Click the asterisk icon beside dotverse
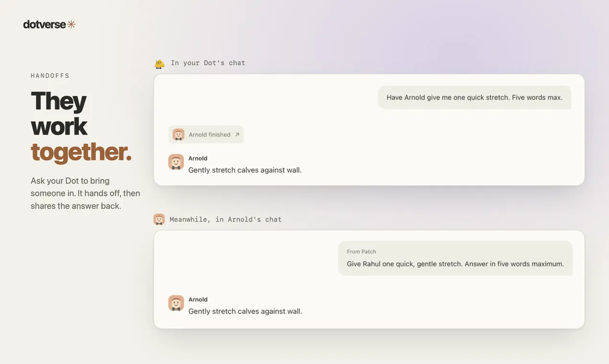This screenshot has width=609, height=364. [x=71, y=24]
